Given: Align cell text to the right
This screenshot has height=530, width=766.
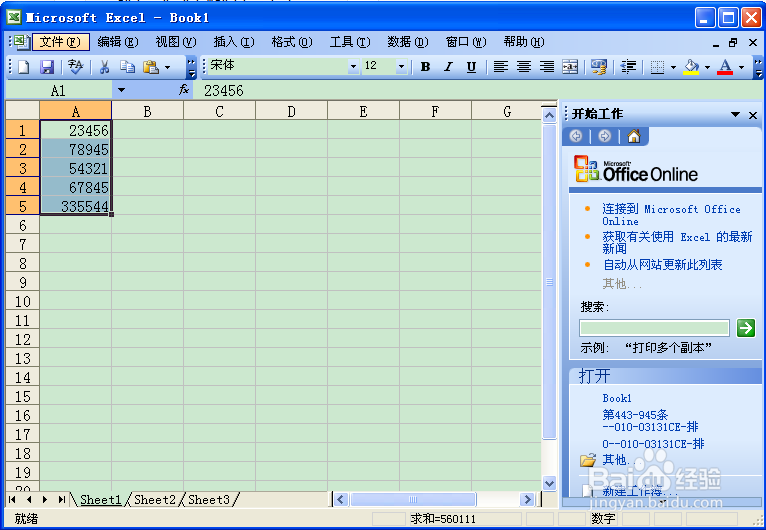Looking at the screenshot, I should pyautogui.click(x=547, y=67).
